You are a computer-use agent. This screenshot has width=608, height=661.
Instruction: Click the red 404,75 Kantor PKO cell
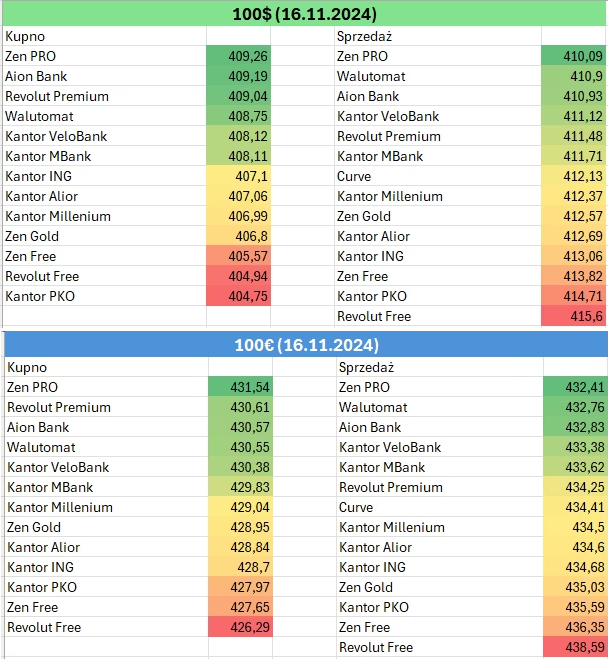239,296
